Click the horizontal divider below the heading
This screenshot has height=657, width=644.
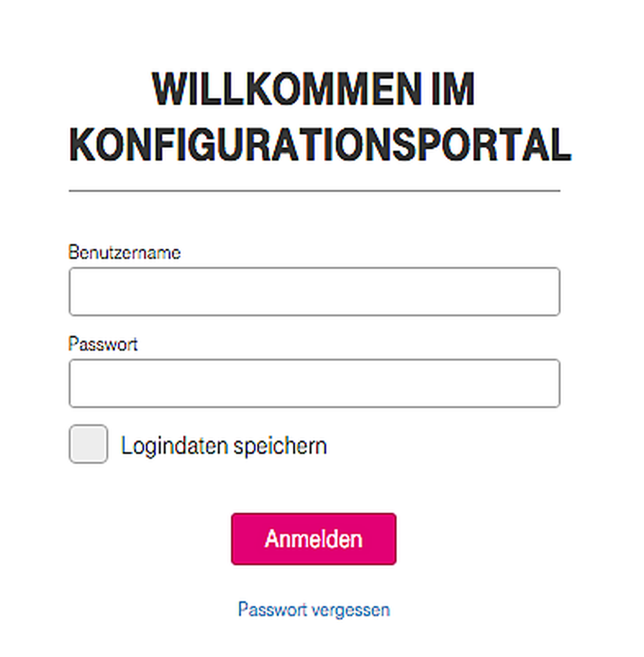[314, 191]
